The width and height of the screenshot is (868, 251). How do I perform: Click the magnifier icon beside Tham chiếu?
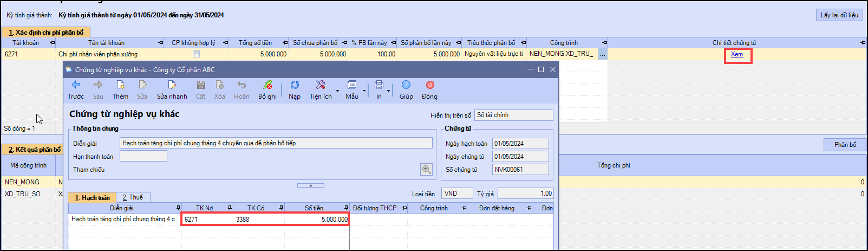click(x=427, y=170)
